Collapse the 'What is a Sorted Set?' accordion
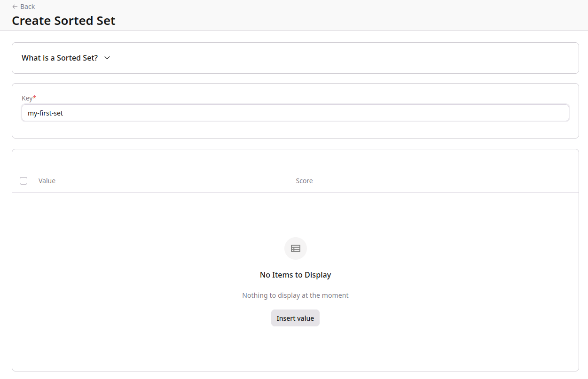 (60, 58)
